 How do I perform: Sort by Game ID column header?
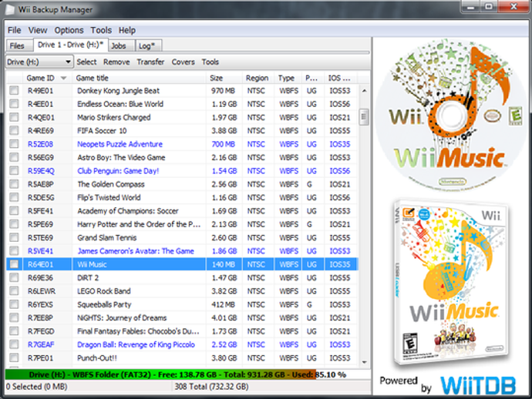tap(47, 78)
